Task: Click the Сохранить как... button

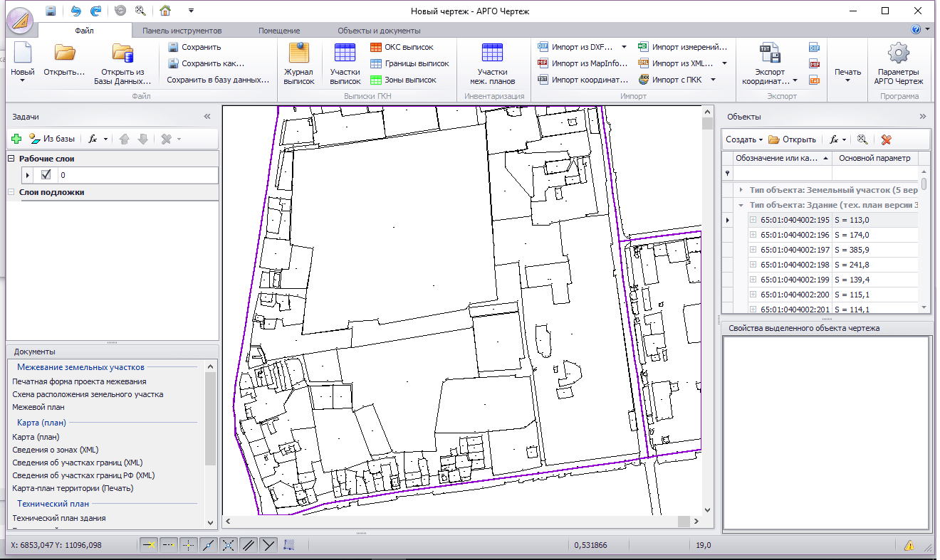Action: coord(207,63)
